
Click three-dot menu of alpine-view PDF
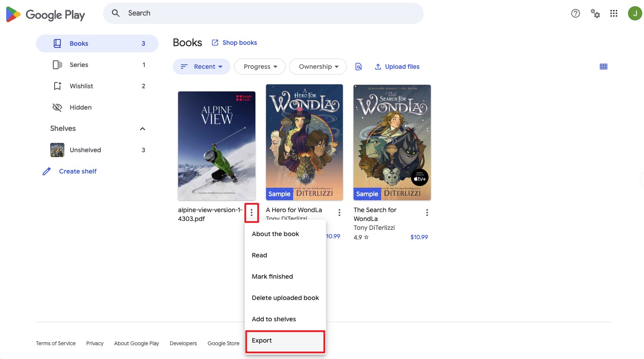(x=251, y=213)
